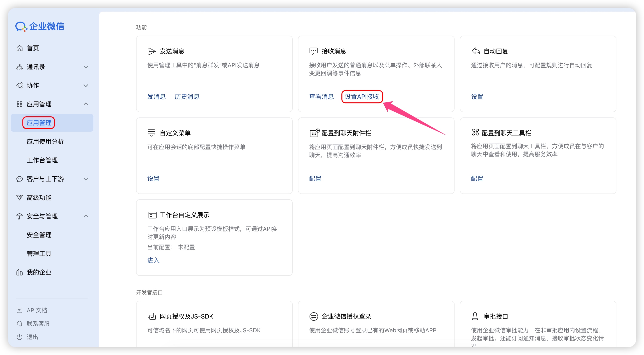Expand the 客户与上下游 section
The width and height of the screenshot is (644, 355).
click(86, 179)
